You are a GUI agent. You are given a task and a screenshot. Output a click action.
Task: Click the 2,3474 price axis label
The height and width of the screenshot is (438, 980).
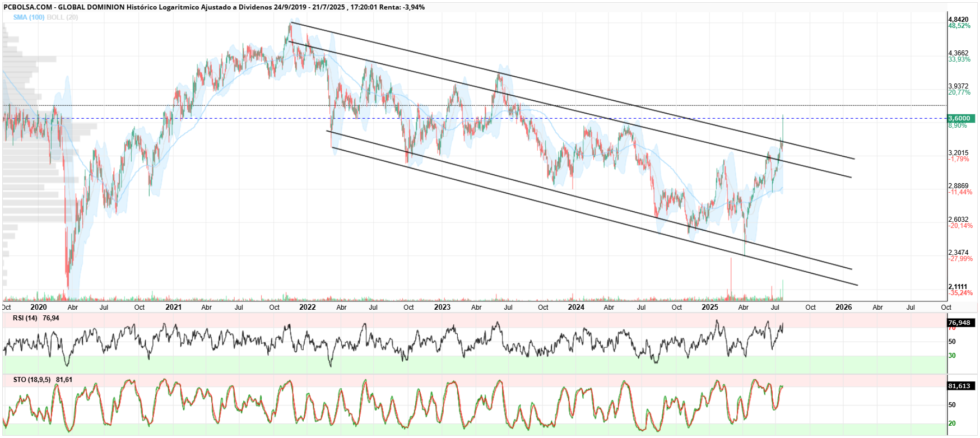958,253
